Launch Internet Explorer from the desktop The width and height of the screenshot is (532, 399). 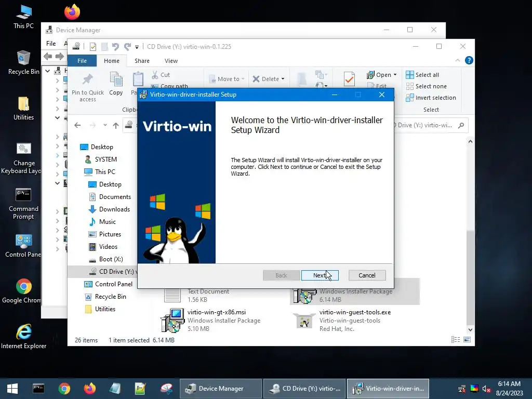pos(23,337)
